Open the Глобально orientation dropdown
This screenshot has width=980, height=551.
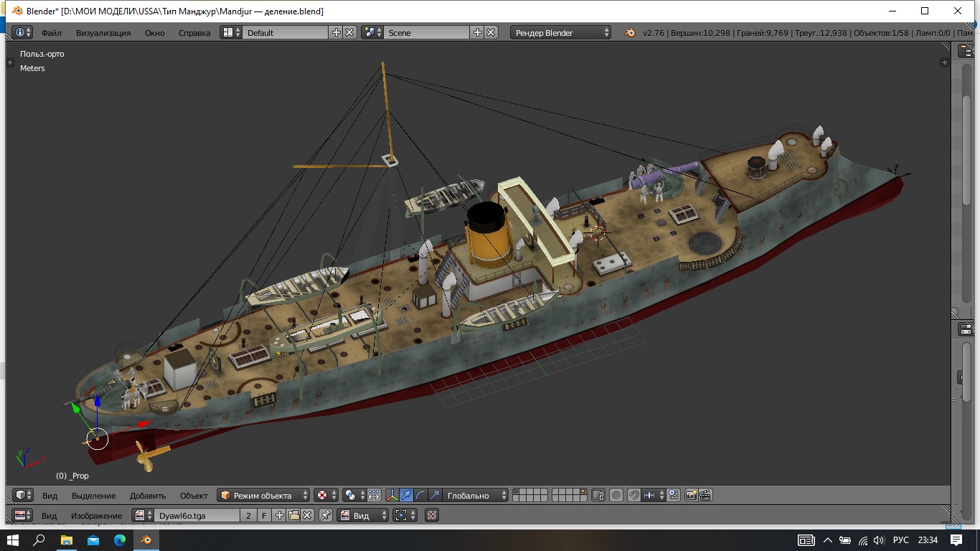pyautogui.click(x=473, y=495)
